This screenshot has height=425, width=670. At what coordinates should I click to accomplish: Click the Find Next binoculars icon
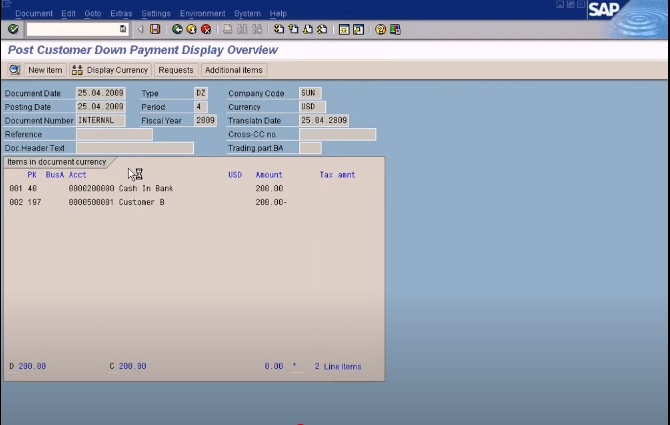pyautogui.click(x=257, y=29)
